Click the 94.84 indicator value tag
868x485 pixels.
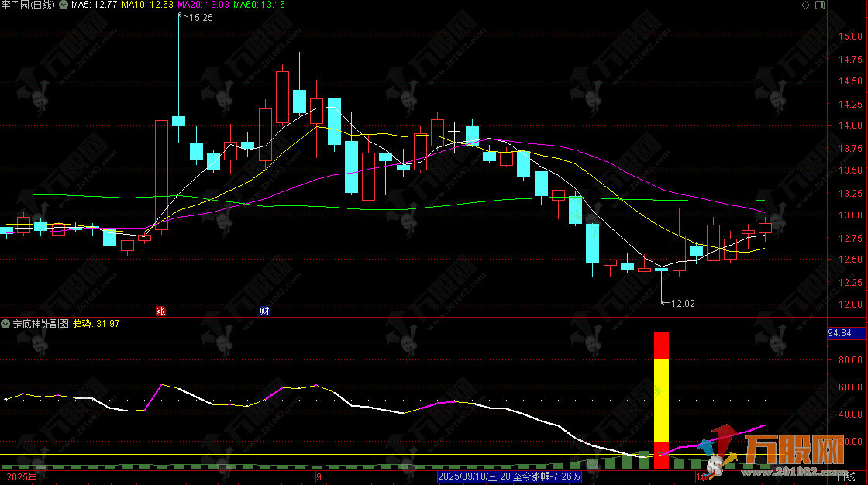coord(840,333)
